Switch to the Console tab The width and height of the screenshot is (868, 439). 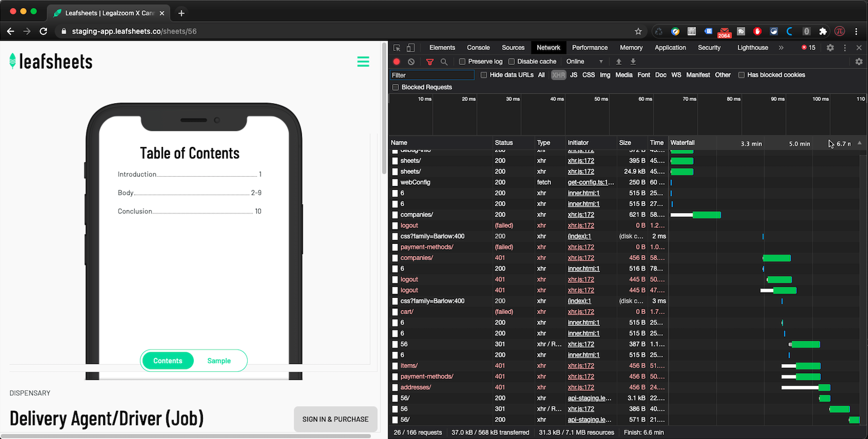pyautogui.click(x=478, y=48)
